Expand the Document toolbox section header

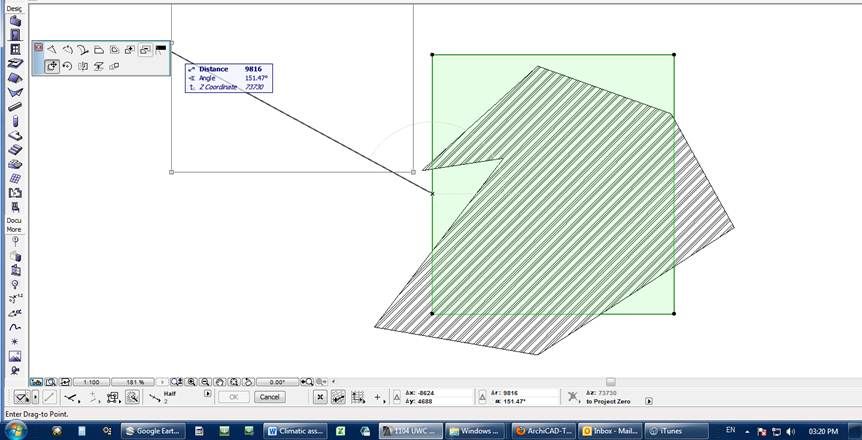pyautogui.click(x=14, y=221)
